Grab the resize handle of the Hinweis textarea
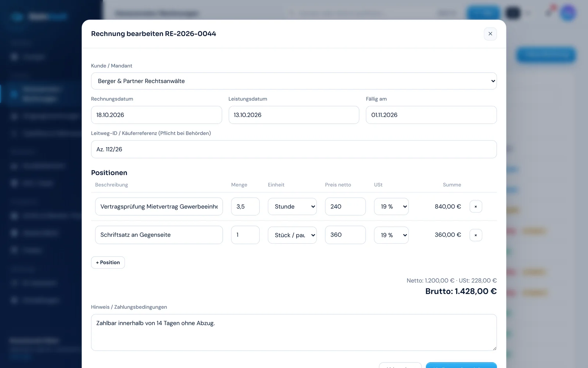 (494, 348)
